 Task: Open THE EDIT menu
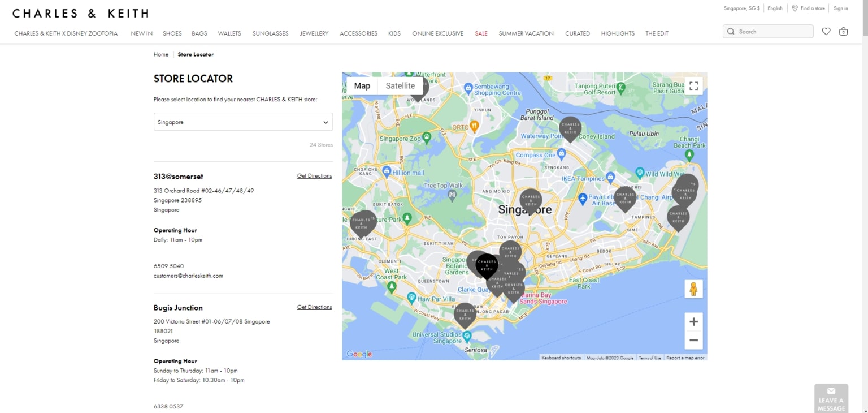click(657, 33)
